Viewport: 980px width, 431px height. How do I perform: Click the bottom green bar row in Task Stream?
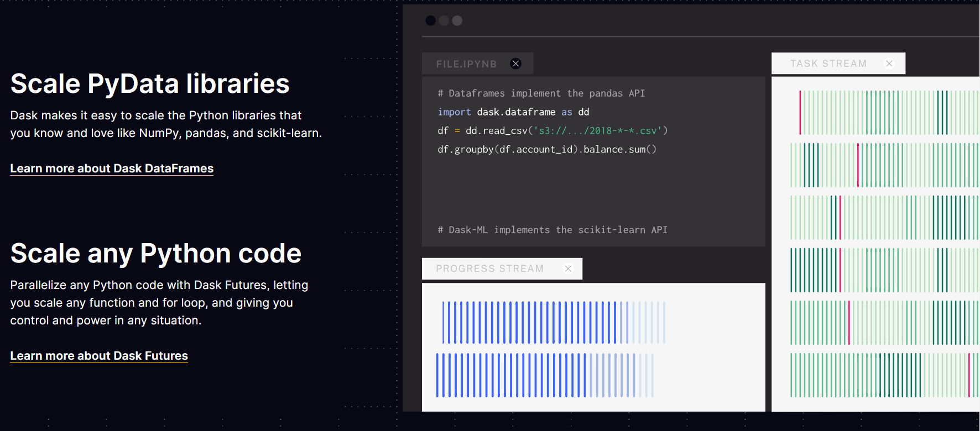885,375
